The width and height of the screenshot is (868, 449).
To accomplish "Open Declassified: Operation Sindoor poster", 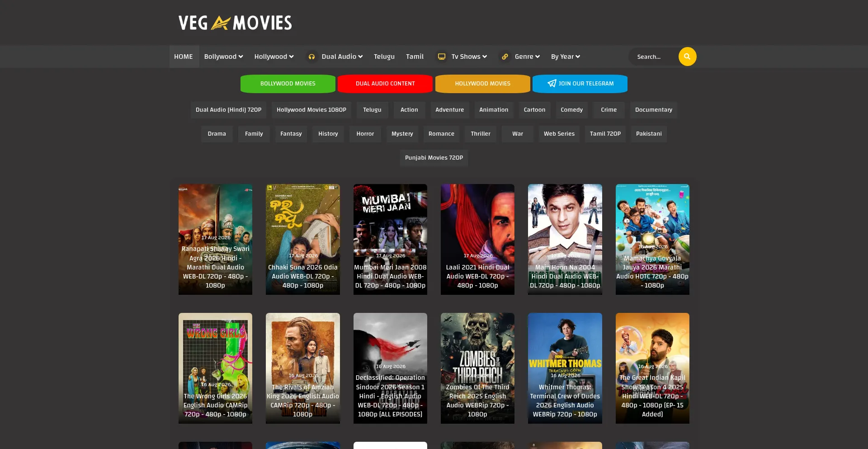I will pyautogui.click(x=390, y=368).
